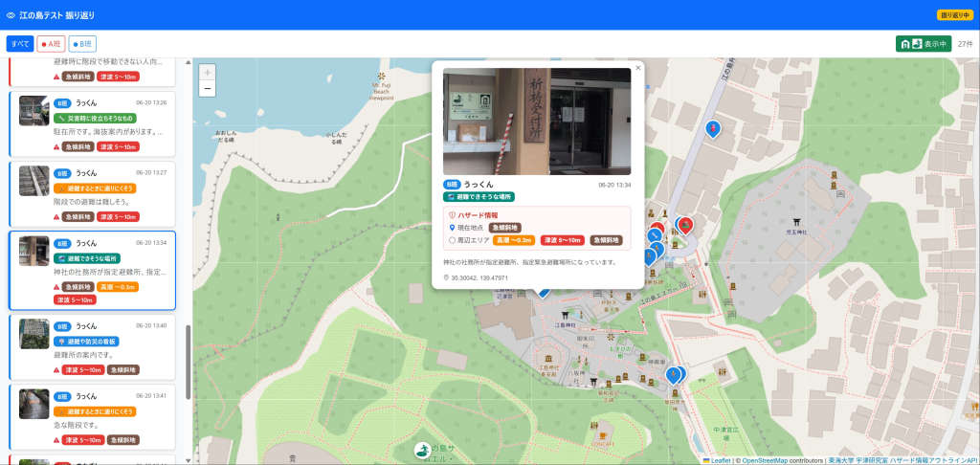Zoom in on the map
This screenshot has width=980, height=465.
click(208, 73)
